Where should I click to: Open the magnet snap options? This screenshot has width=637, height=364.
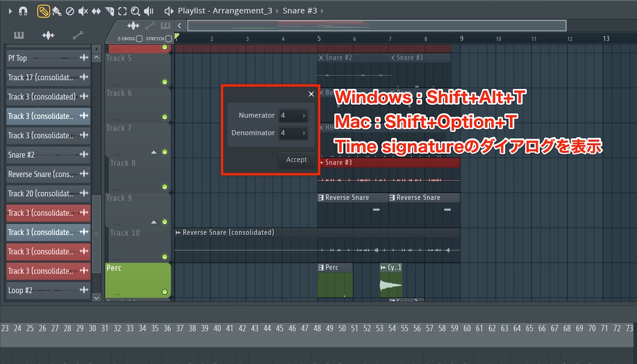(23, 11)
